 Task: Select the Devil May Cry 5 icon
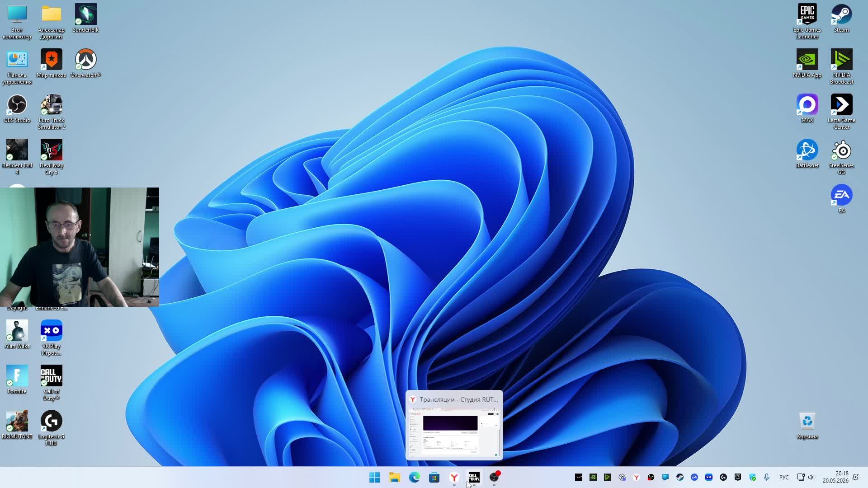pos(51,157)
